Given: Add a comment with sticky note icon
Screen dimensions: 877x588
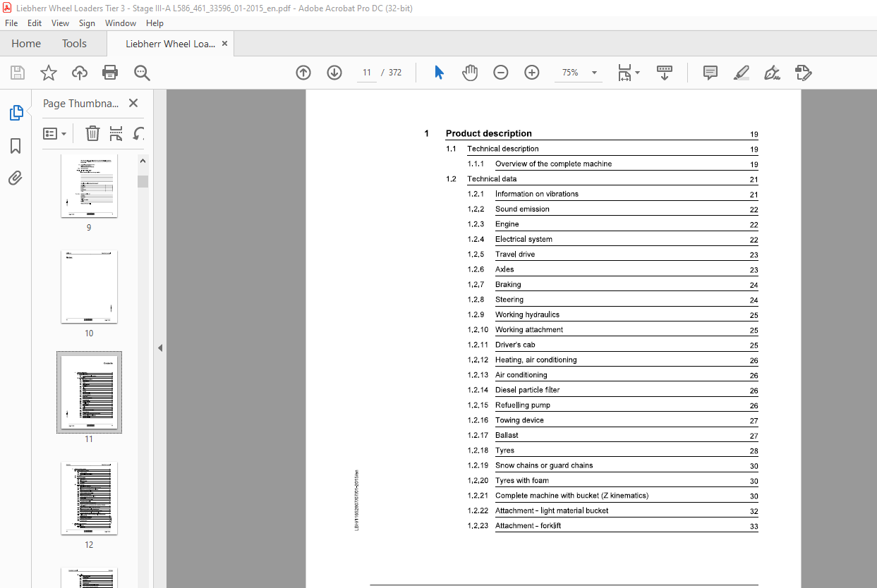Looking at the screenshot, I should click(710, 73).
